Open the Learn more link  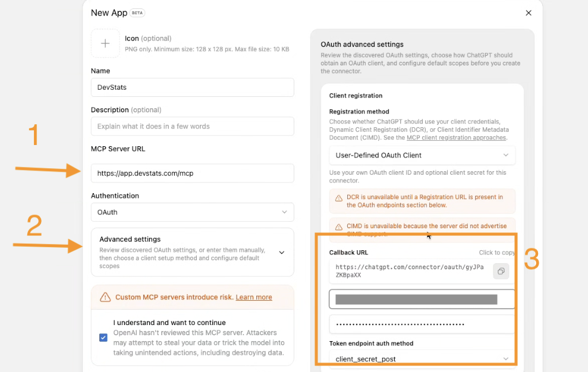(254, 297)
